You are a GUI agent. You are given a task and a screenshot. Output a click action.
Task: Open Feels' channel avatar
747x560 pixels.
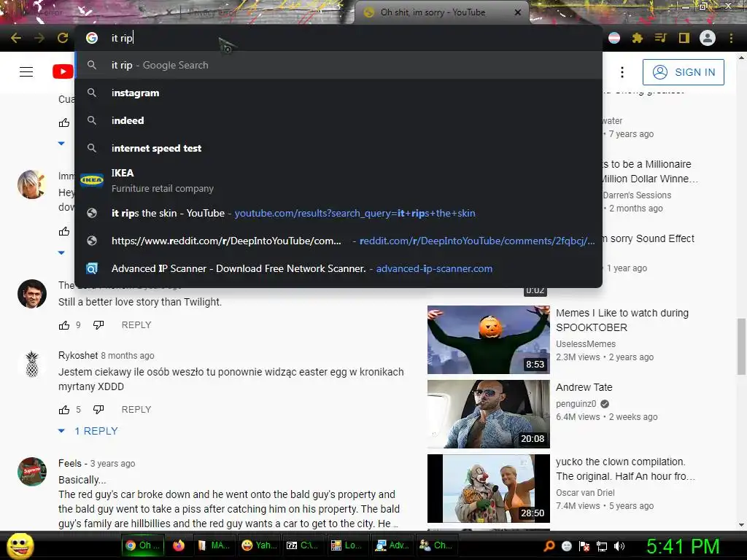[x=32, y=472]
